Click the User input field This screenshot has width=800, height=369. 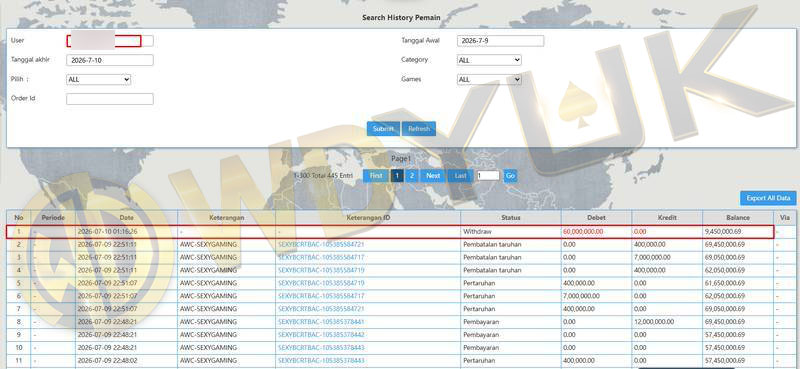[x=110, y=41]
